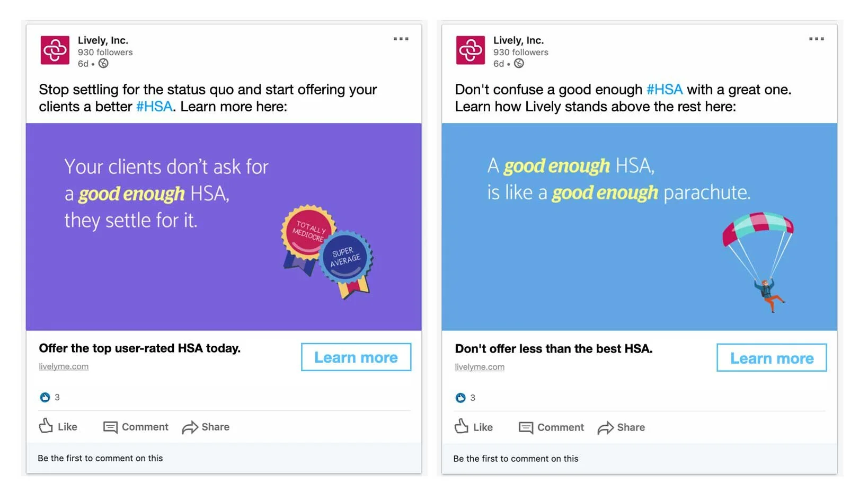Click Learn more on the left ad

(356, 357)
